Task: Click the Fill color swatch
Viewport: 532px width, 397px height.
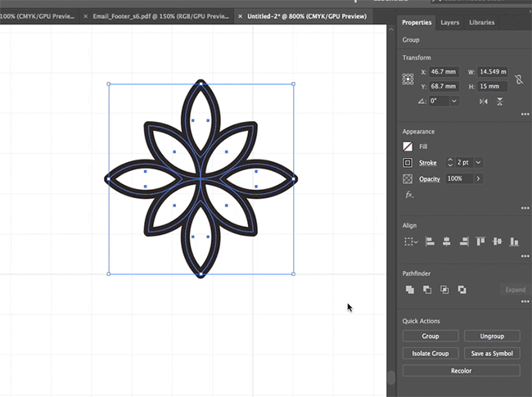Action: [x=408, y=147]
